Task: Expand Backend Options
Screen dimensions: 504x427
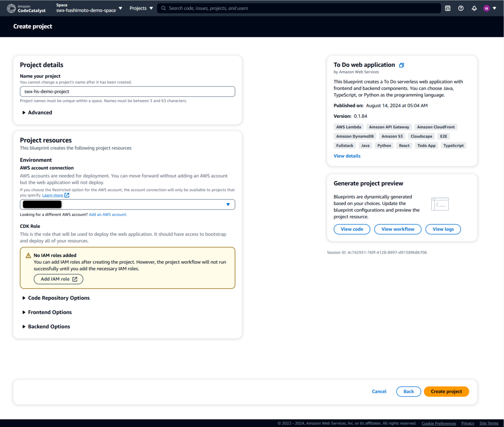Action: (46, 327)
